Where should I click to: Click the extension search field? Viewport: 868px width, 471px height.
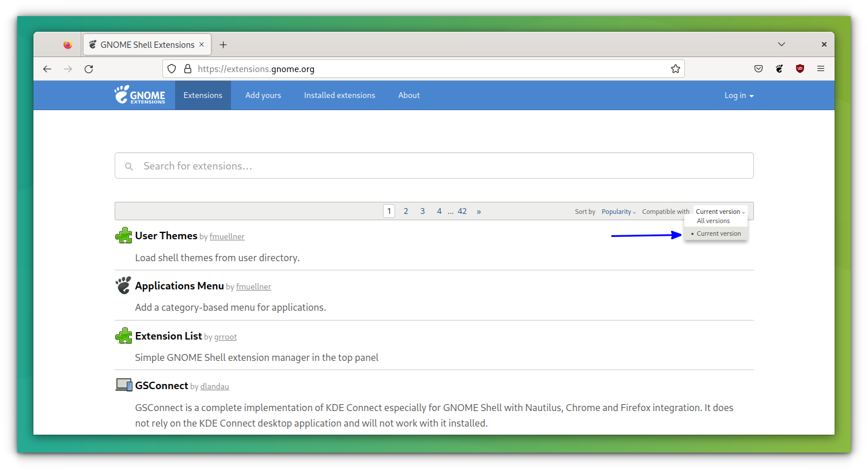434,165
